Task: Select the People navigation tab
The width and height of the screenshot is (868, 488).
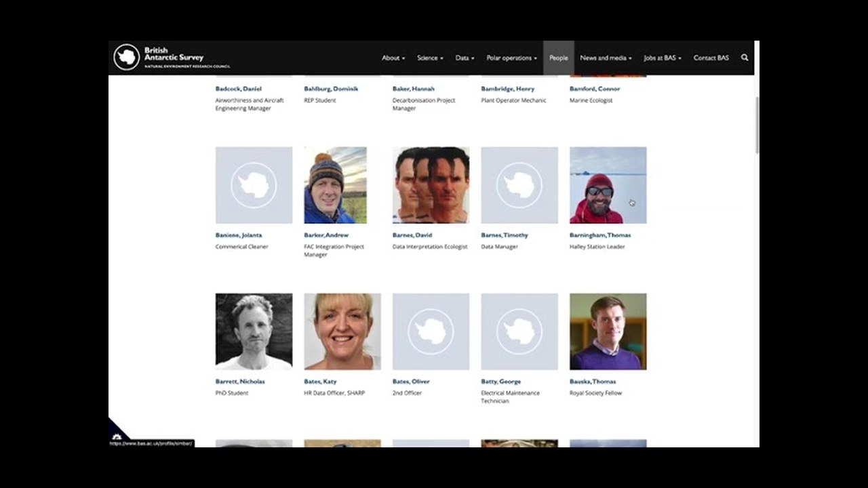Action: (x=559, y=58)
